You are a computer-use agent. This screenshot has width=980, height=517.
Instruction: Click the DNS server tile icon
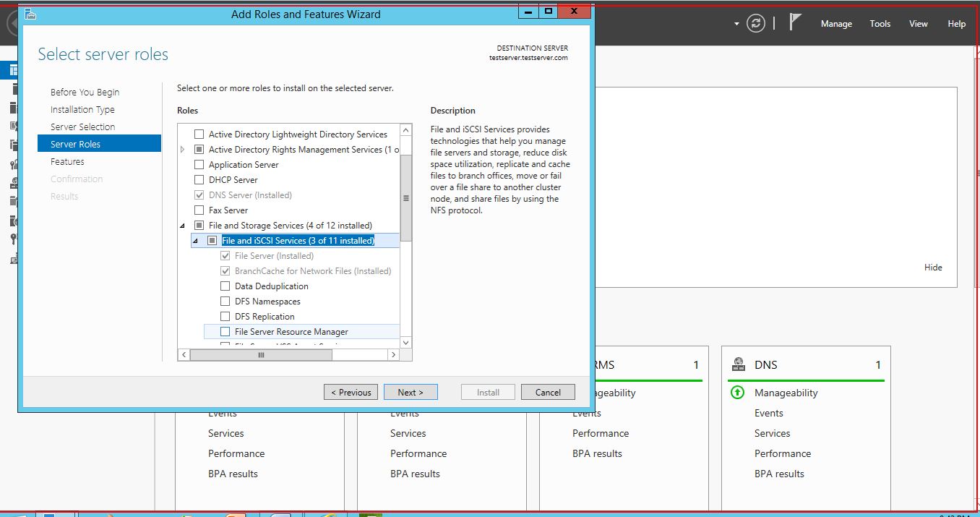tap(739, 364)
